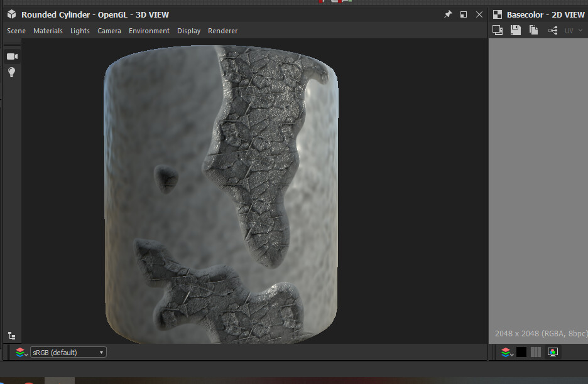Screen dimensions: 588x384
Task: Click the hierarchy tree icon at bottom-left
Action: pos(12,336)
